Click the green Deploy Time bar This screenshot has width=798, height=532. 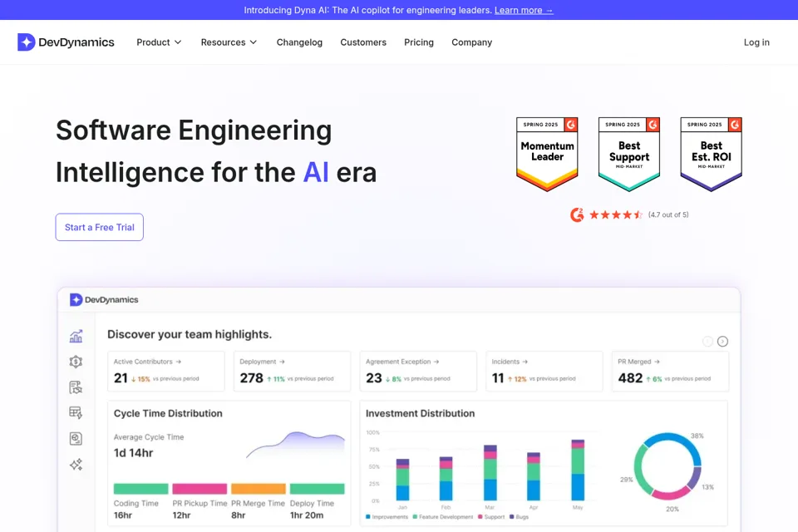[317, 489]
